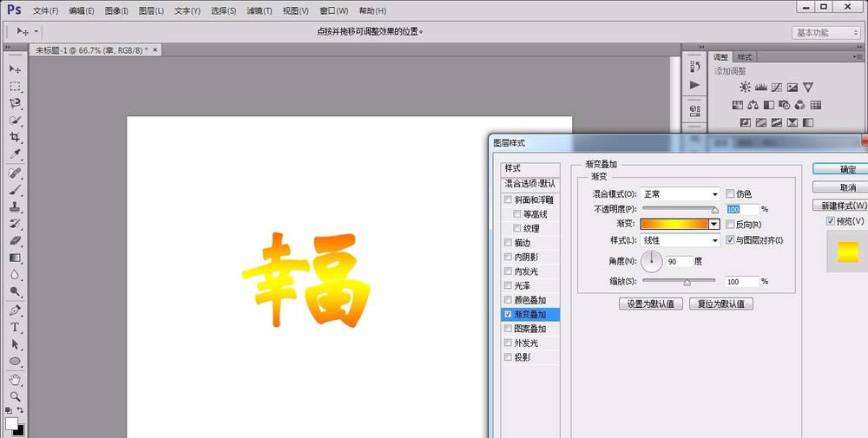Enable the 仿色 (Dither) checkbox
The height and width of the screenshot is (438, 868).
click(730, 194)
